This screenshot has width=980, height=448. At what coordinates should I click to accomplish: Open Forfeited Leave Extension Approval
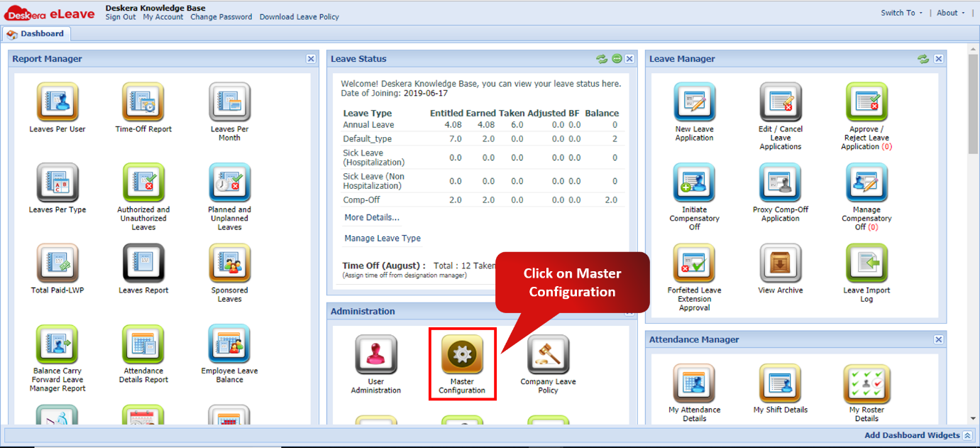pos(695,263)
